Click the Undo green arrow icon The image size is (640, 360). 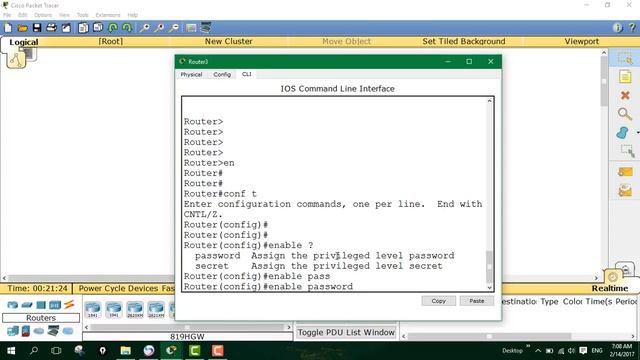click(x=113, y=28)
